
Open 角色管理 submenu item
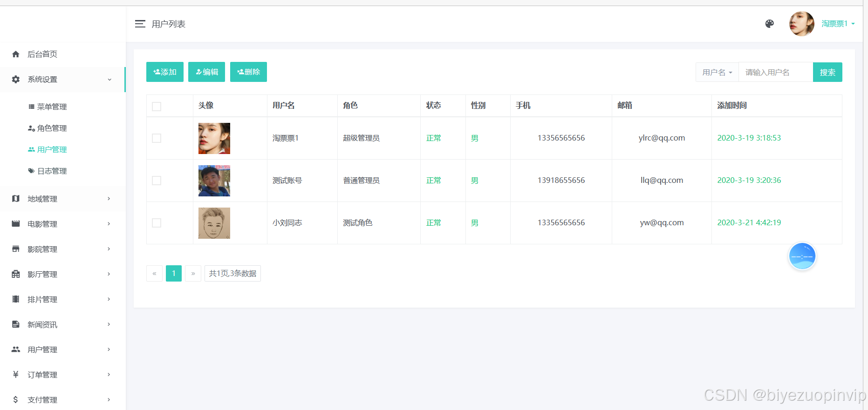[x=48, y=128]
